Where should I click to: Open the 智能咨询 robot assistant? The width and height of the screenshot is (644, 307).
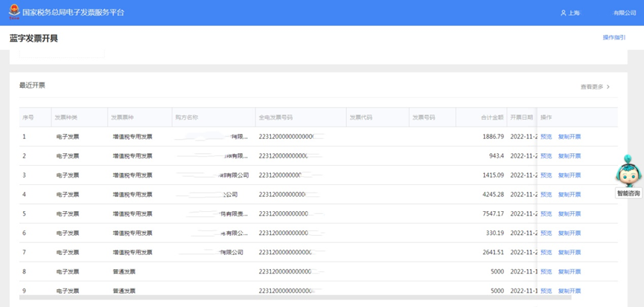[628, 172]
